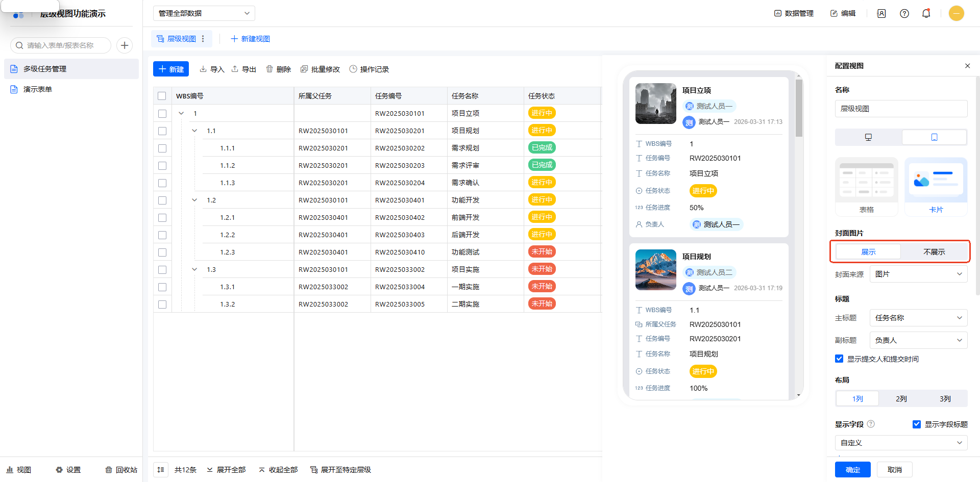This screenshot has height=482, width=980.
Task: Select the desktop monitor preview icon
Action: coord(868,137)
